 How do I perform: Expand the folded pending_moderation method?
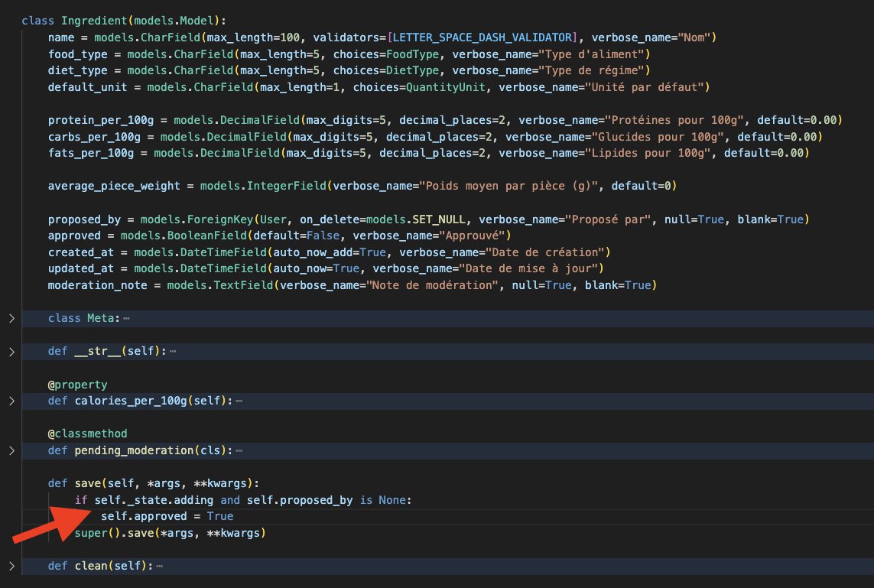tap(11, 450)
